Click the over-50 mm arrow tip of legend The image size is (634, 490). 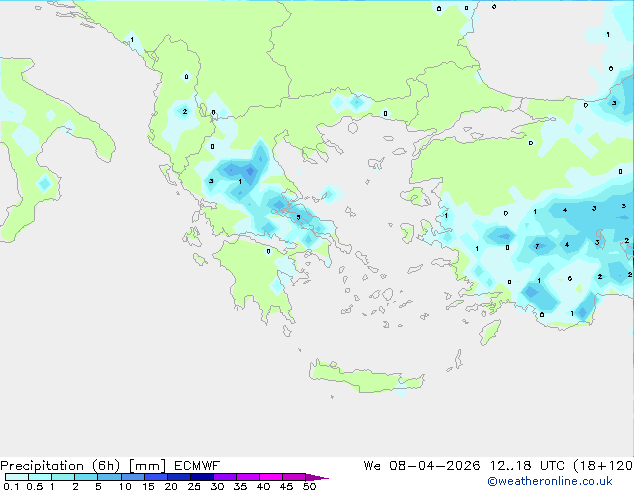(x=317, y=477)
